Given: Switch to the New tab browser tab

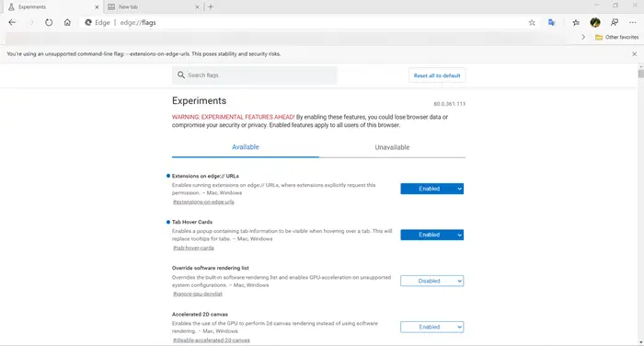Looking at the screenshot, I should pyautogui.click(x=154, y=7).
